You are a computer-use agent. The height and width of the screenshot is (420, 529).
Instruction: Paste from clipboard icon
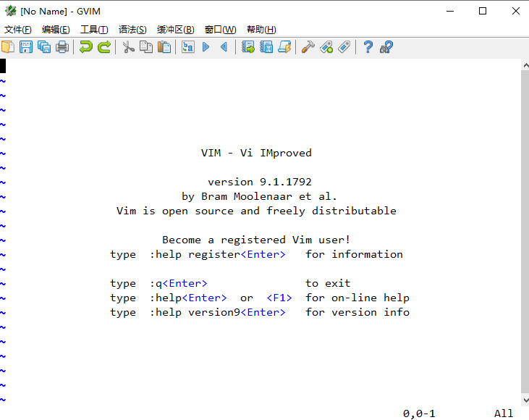[164, 47]
